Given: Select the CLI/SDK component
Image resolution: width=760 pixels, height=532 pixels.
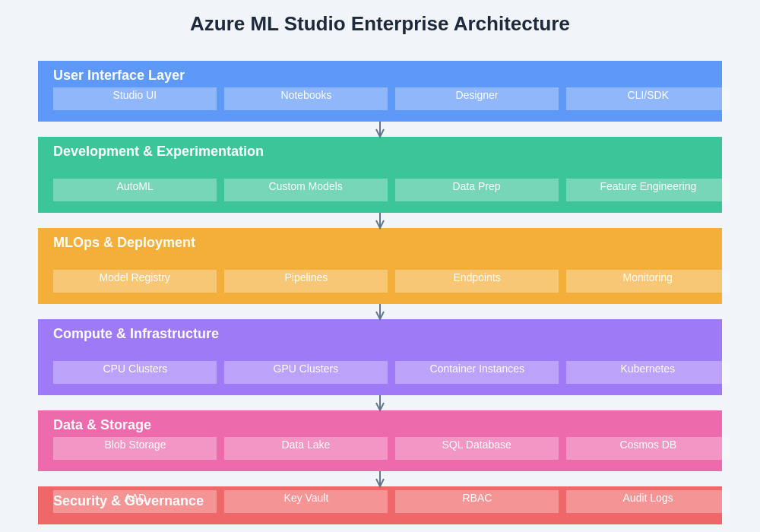Looking at the screenshot, I should (x=648, y=99).
